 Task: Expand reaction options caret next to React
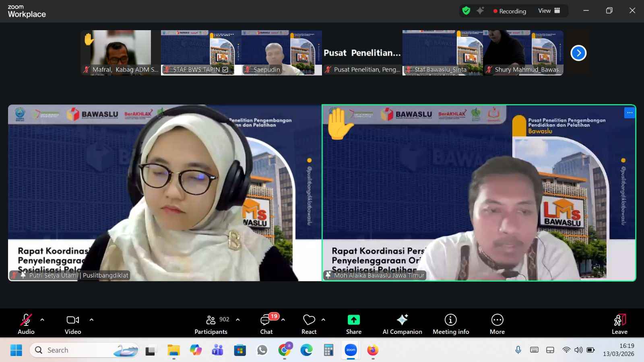[323, 320]
